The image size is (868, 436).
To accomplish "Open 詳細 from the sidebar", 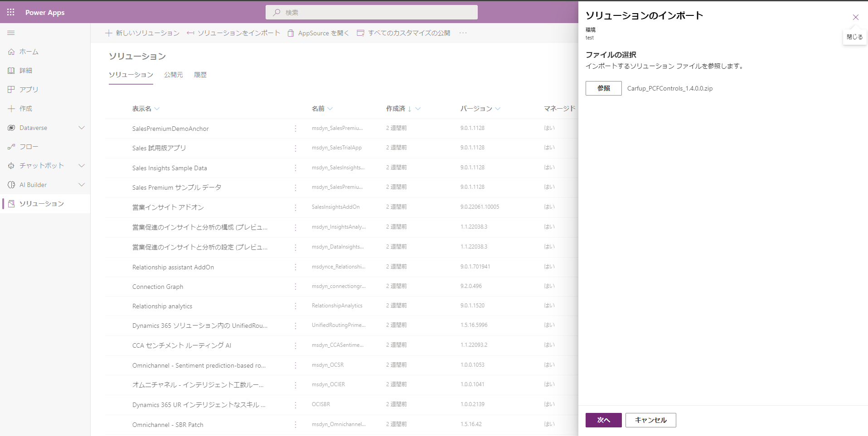I will click(x=26, y=70).
